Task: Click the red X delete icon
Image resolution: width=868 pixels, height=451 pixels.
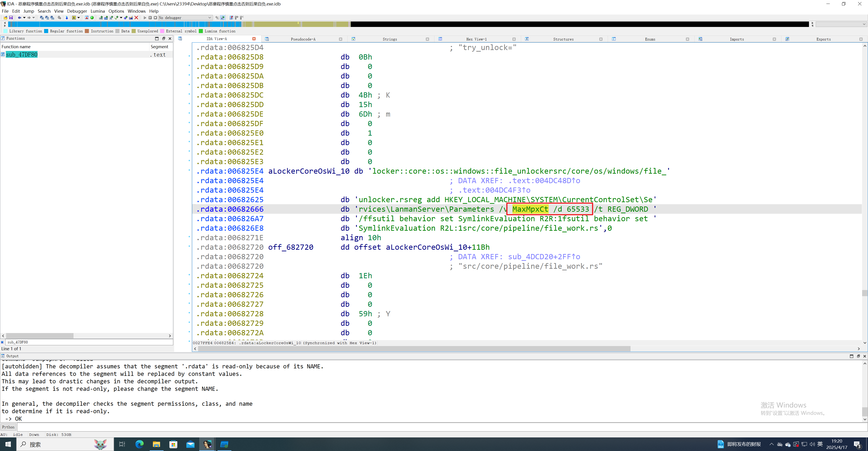Action: (136, 17)
